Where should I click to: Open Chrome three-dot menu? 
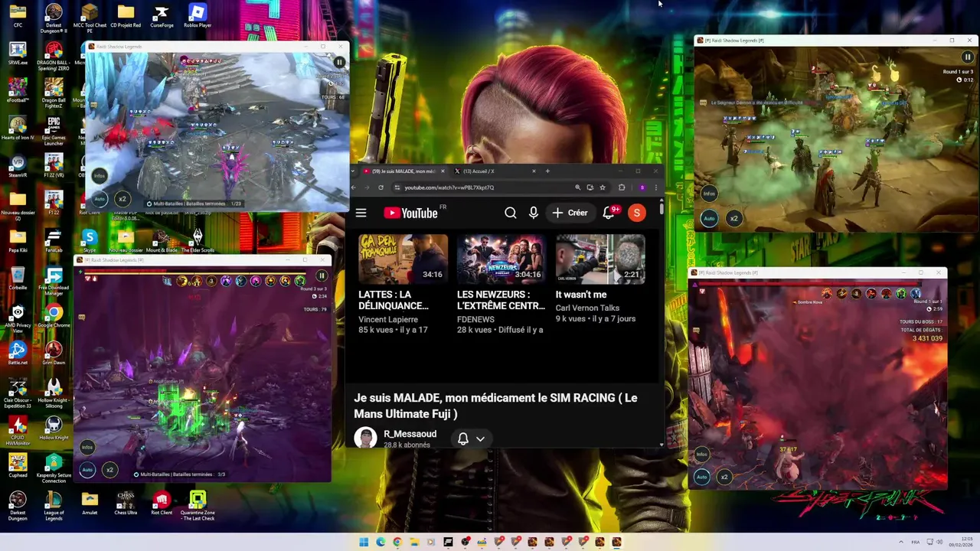tap(655, 187)
